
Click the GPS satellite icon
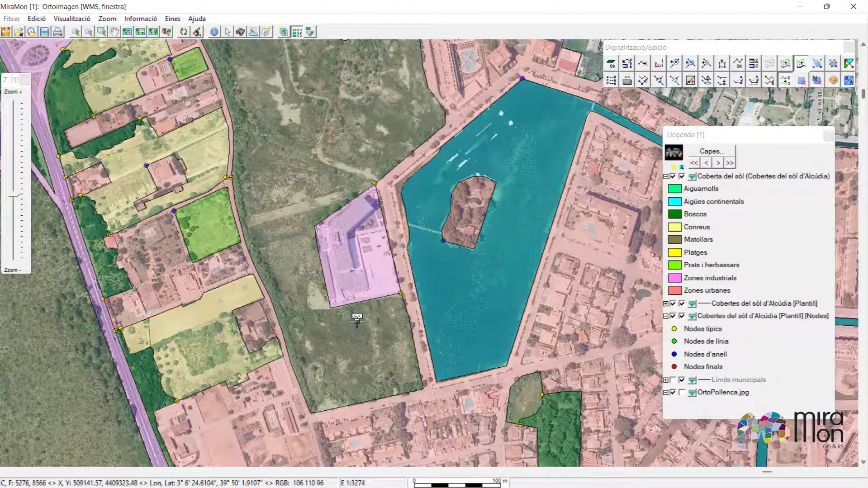pos(197,32)
